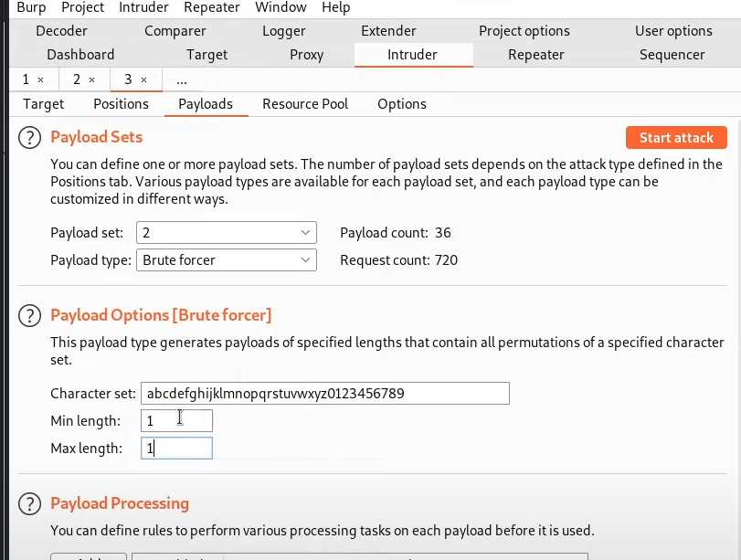Image resolution: width=741 pixels, height=560 pixels.
Task: Close Intruder attack tab 1
Action: pyautogui.click(x=40, y=79)
